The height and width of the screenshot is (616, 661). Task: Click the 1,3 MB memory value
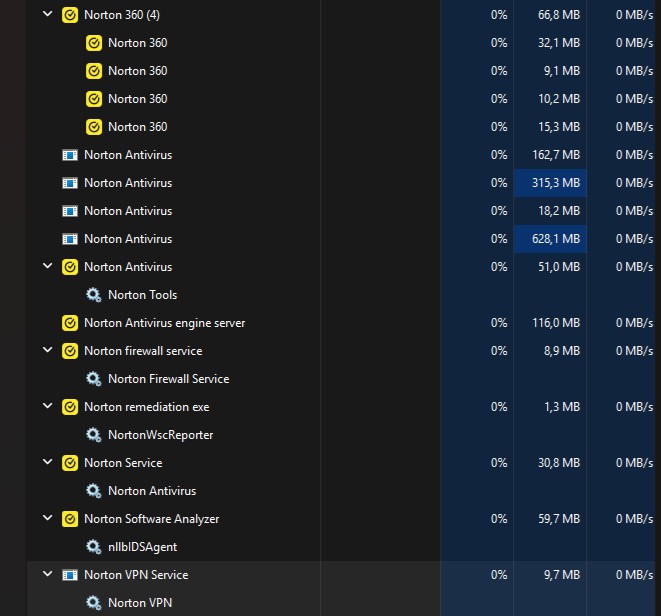pos(562,407)
